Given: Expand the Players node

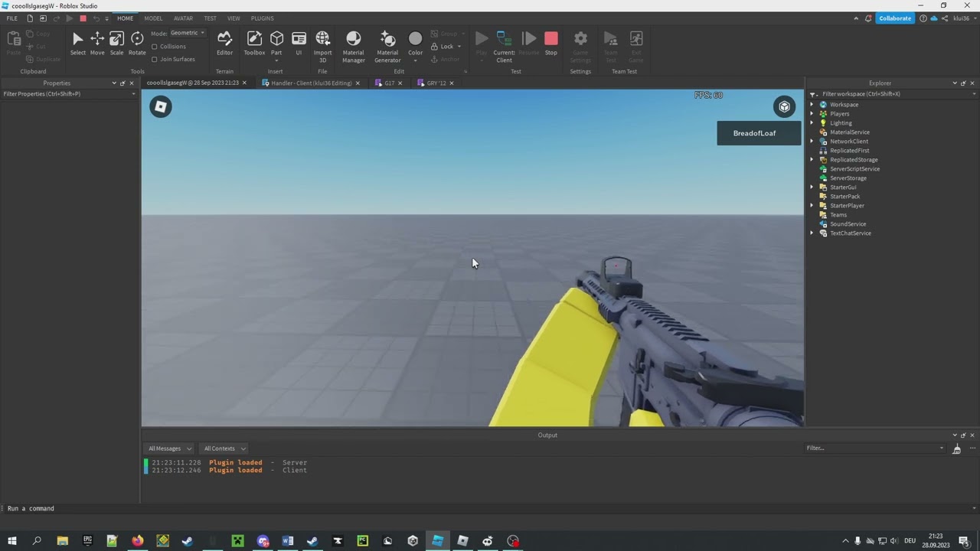Looking at the screenshot, I should [x=812, y=114].
